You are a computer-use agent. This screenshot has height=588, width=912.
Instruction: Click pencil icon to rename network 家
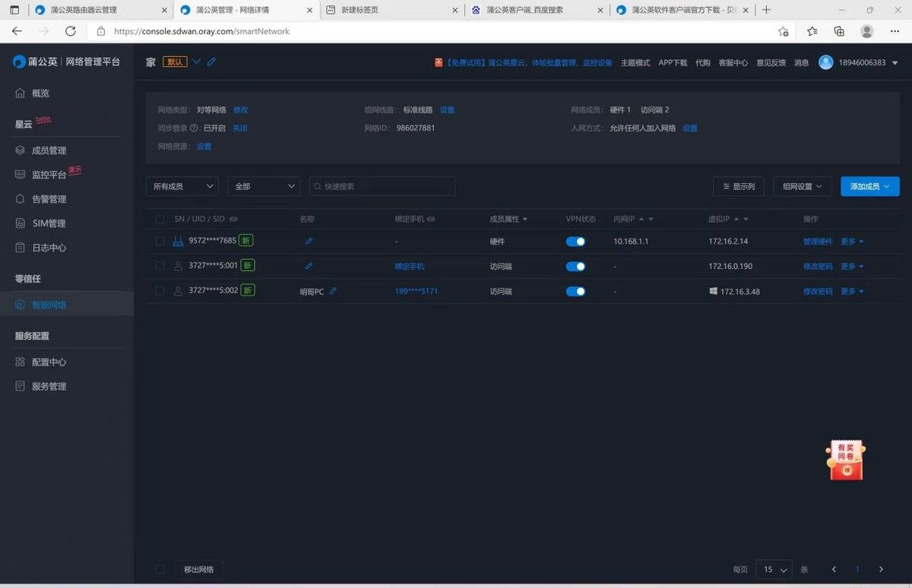click(211, 62)
